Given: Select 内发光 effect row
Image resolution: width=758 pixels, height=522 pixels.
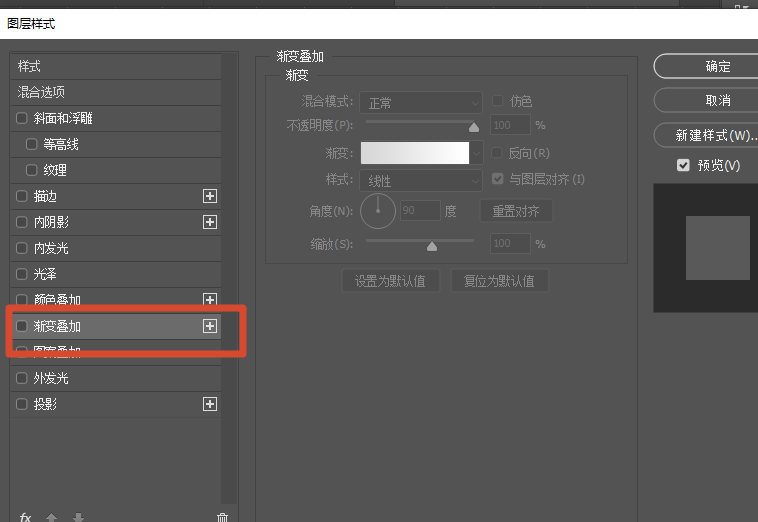Looking at the screenshot, I should (116, 248).
